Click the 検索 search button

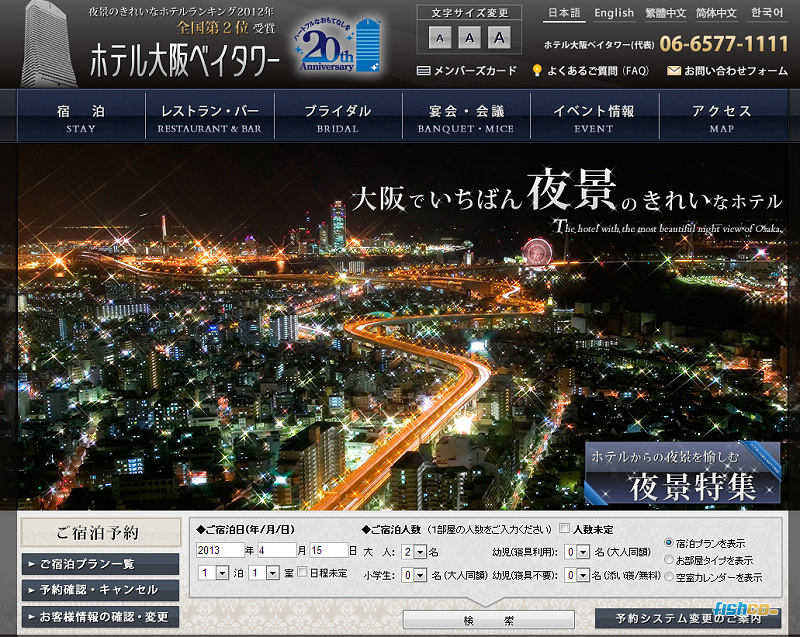pos(489,620)
